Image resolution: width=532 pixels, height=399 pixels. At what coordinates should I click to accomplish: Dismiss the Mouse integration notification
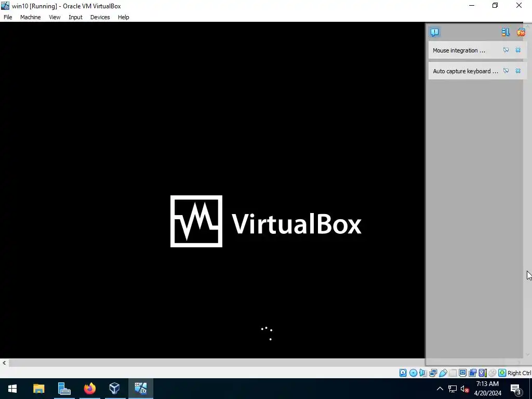[x=518, y=50]
